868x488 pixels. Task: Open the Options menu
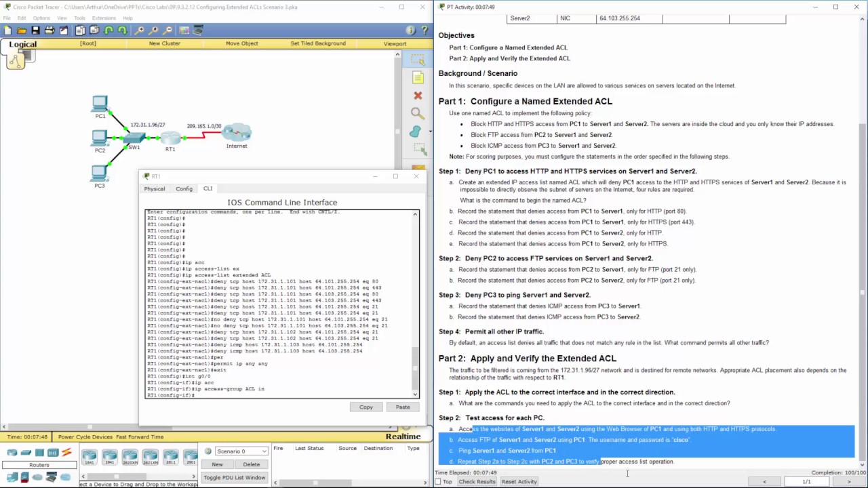[x=41, y=18]
